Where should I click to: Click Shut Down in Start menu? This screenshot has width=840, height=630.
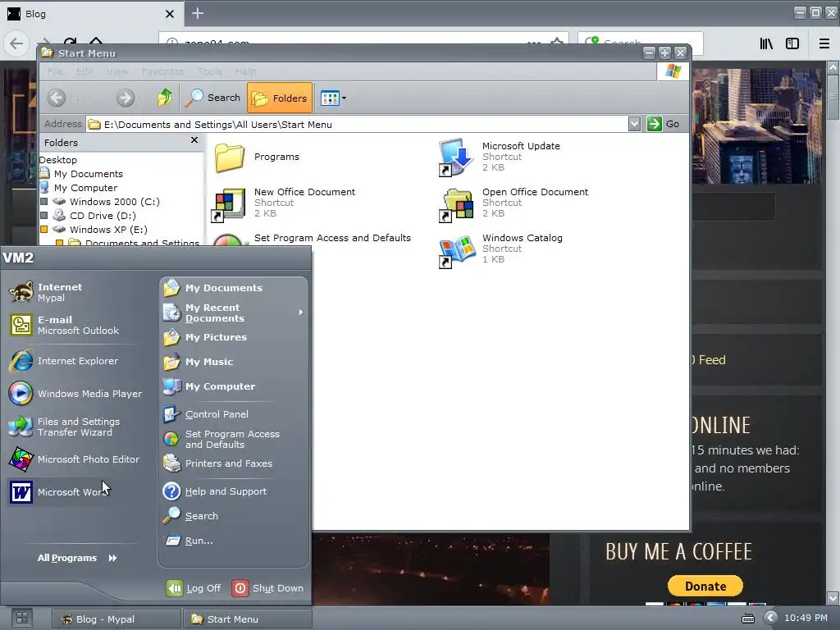pos(268,588)
